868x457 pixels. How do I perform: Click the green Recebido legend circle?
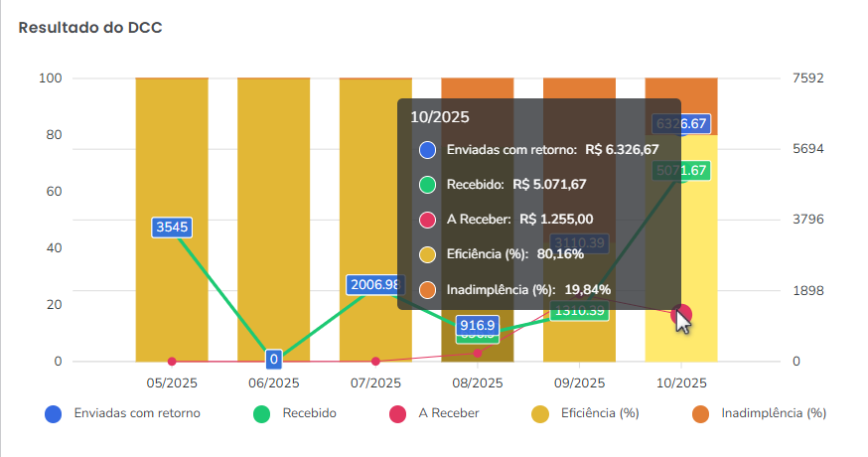(262, 413)
